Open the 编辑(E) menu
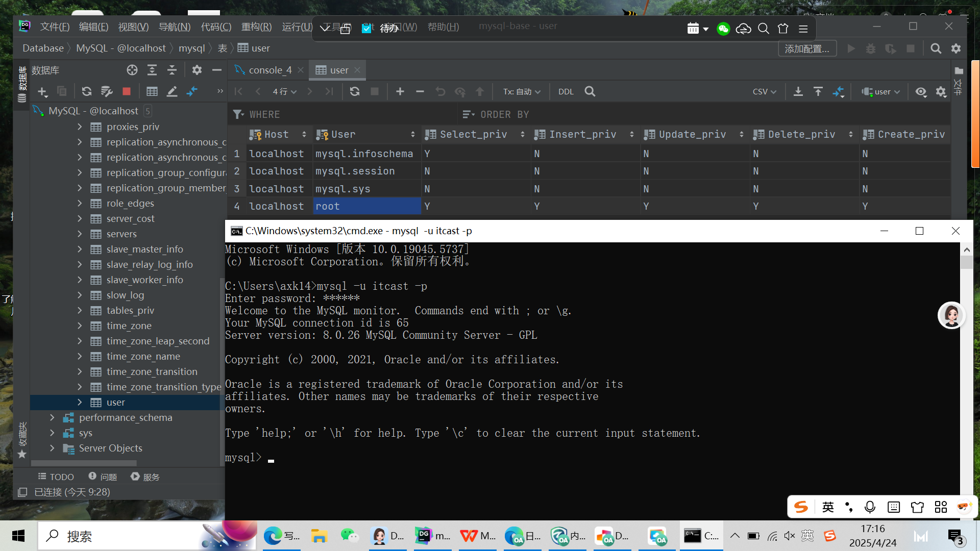This screenshot has height=551, width=980. click(93, 27)
